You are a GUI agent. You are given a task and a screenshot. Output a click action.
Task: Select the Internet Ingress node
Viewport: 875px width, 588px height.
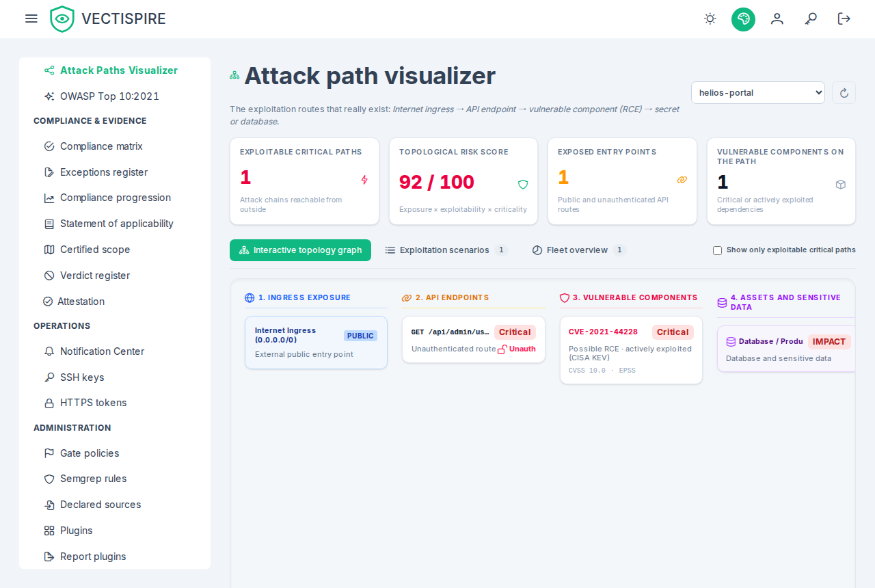[316, 343]
